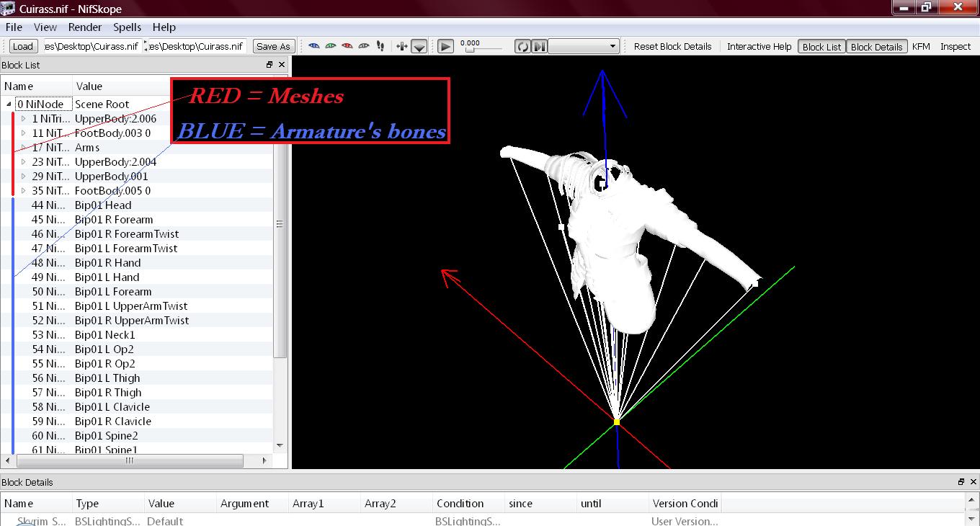Click the red eye view icon
Screen dimensions: 980x526
(x=347, y=46)
